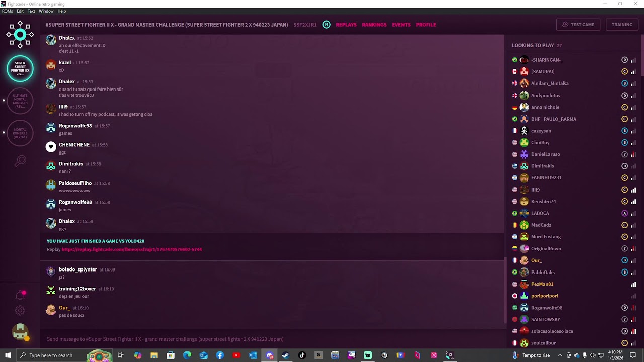Click PaidoseuFilho username in chat

[75, 183]
